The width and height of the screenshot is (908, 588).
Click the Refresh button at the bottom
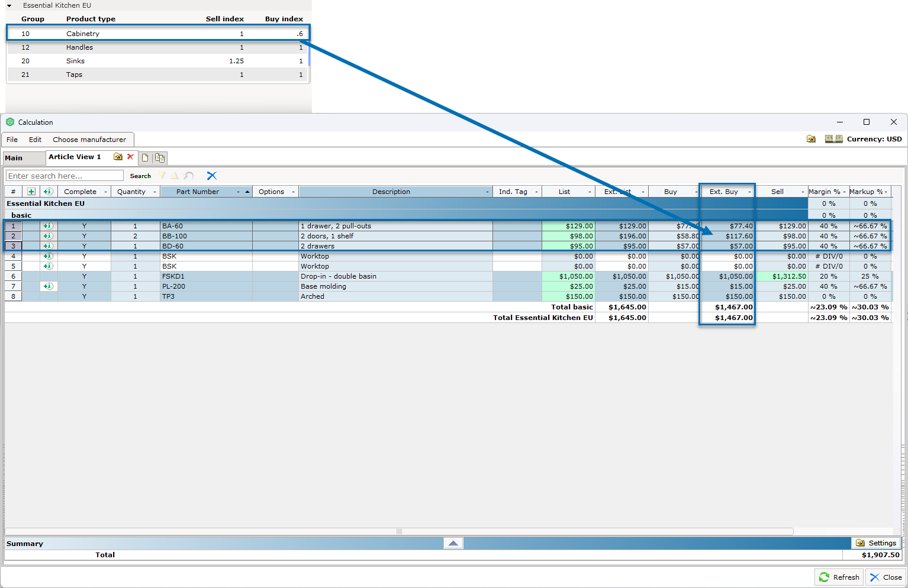839,577
